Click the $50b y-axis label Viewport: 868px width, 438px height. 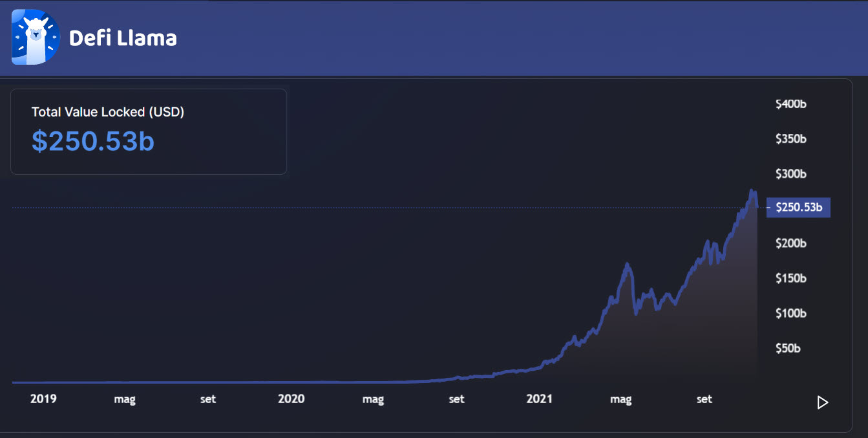[x=788, y=348]
